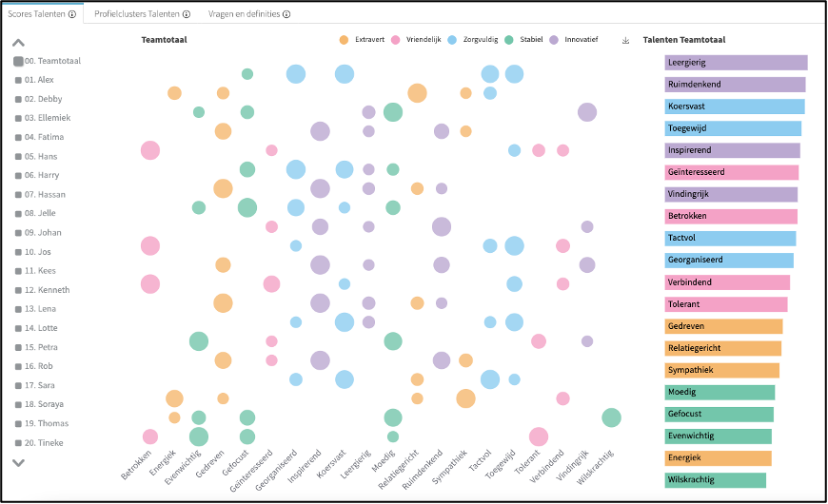This screenshot has width=828, height=504.
Task: Select the Betrokken bar in talent ranking
Action: (731, 217)
